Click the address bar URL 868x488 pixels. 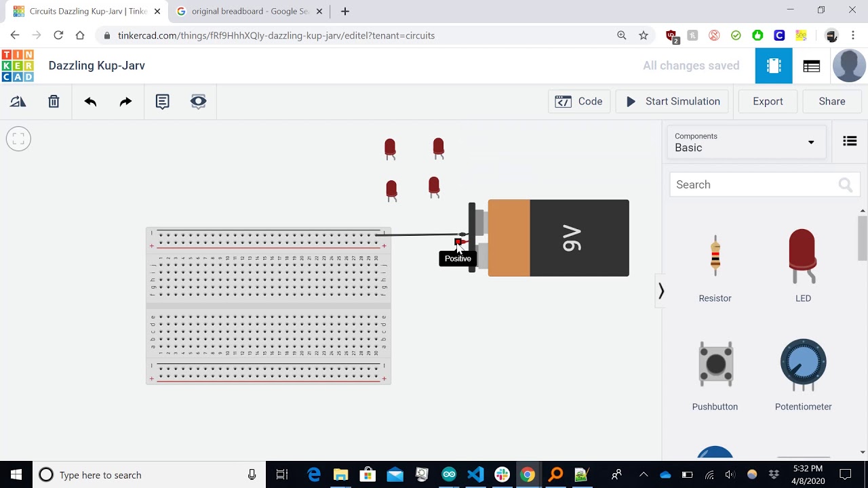[276, 35]
